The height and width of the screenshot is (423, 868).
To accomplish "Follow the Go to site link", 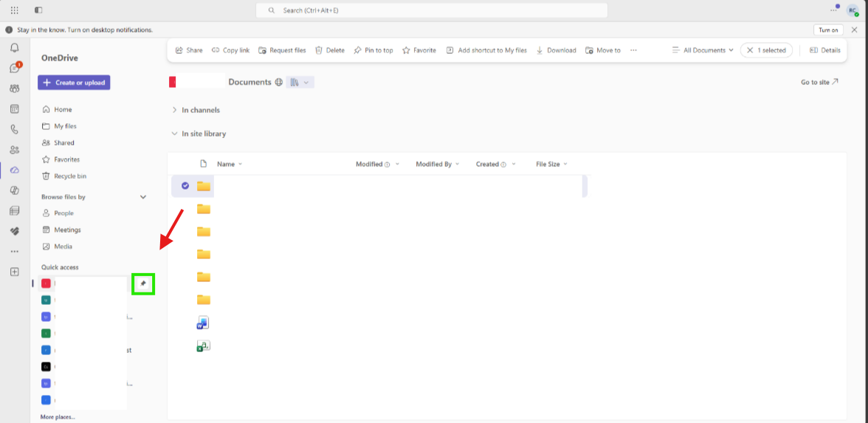I will click(819, 82).
